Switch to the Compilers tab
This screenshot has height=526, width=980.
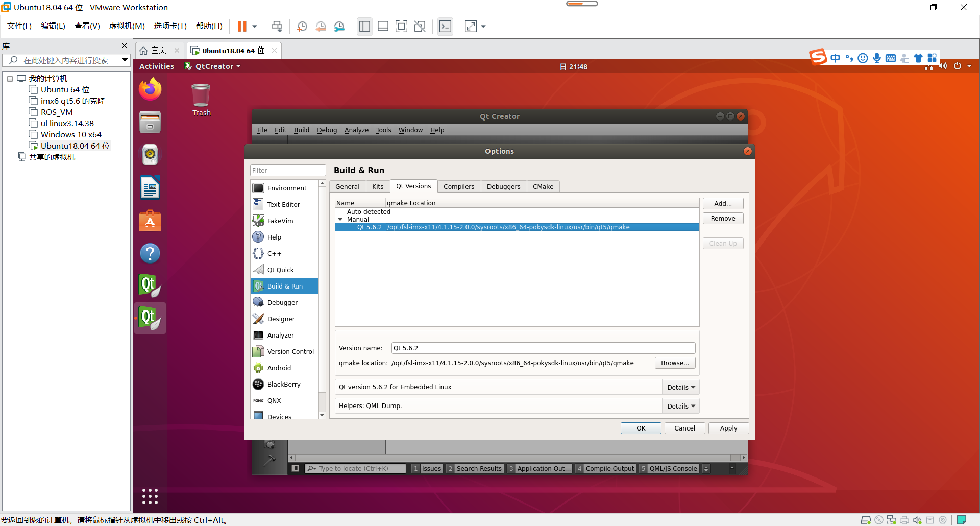(x=458, y=186)
